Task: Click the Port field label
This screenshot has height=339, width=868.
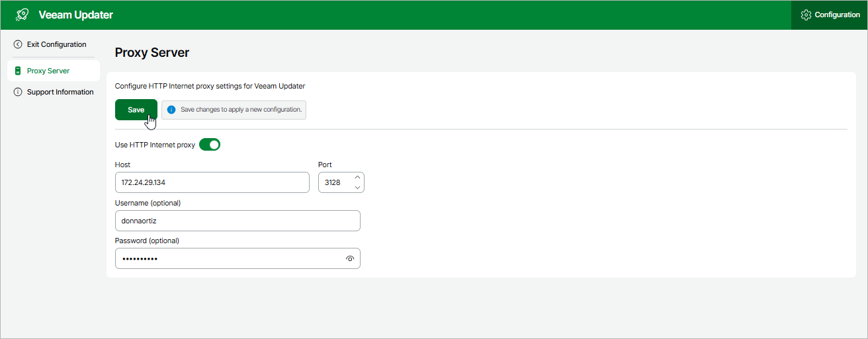Action: (325, 165)
